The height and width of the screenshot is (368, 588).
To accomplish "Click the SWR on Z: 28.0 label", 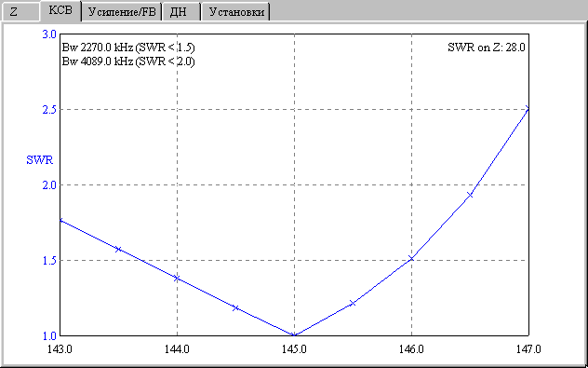I will (x=486, y=48).
